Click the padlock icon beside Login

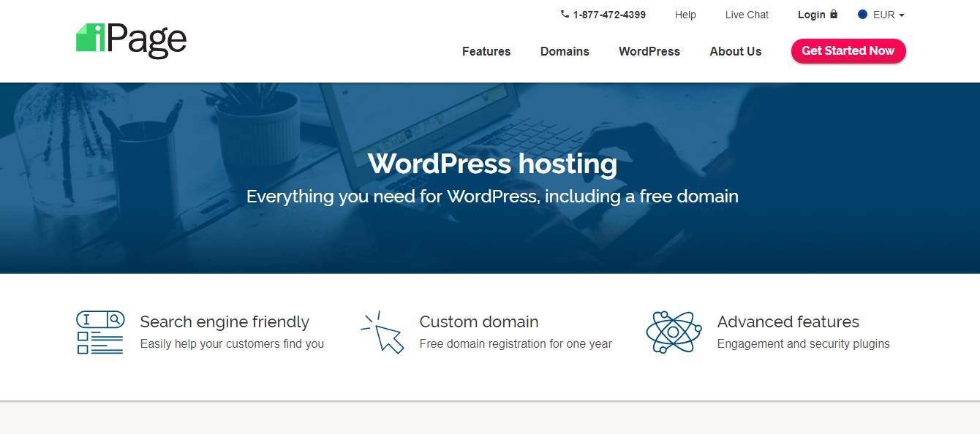pos(834,14)
